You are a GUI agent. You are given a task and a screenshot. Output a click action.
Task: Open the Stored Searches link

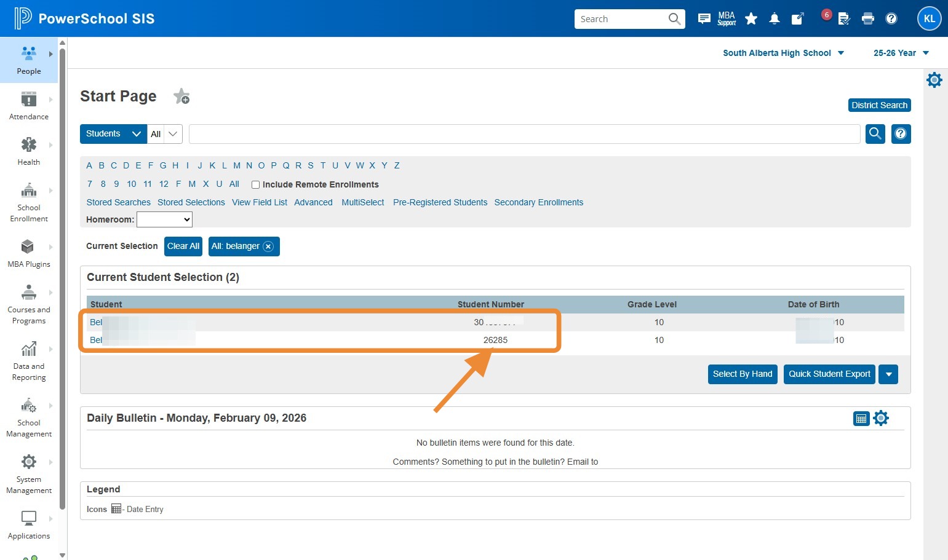coord(119,202)
